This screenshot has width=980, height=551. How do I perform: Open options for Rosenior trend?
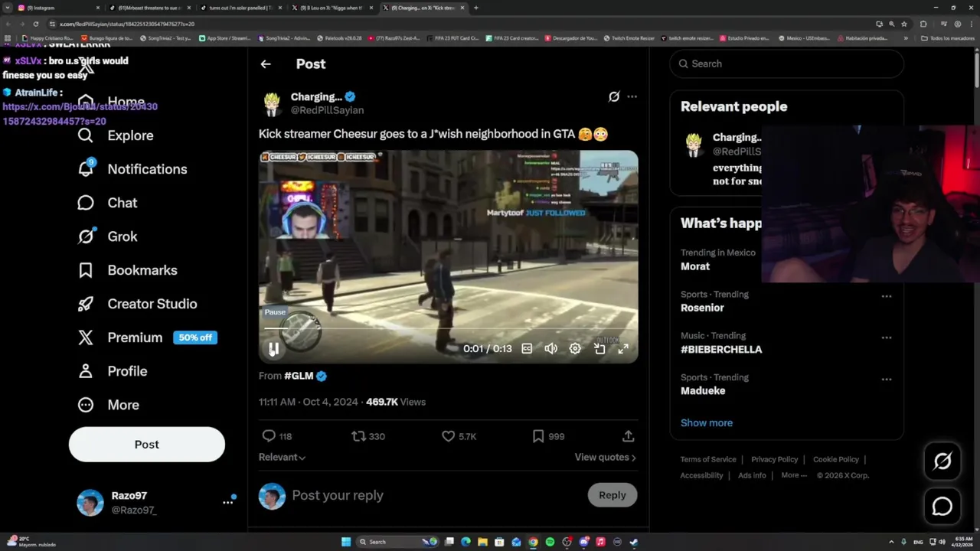(x=886, y=296)
